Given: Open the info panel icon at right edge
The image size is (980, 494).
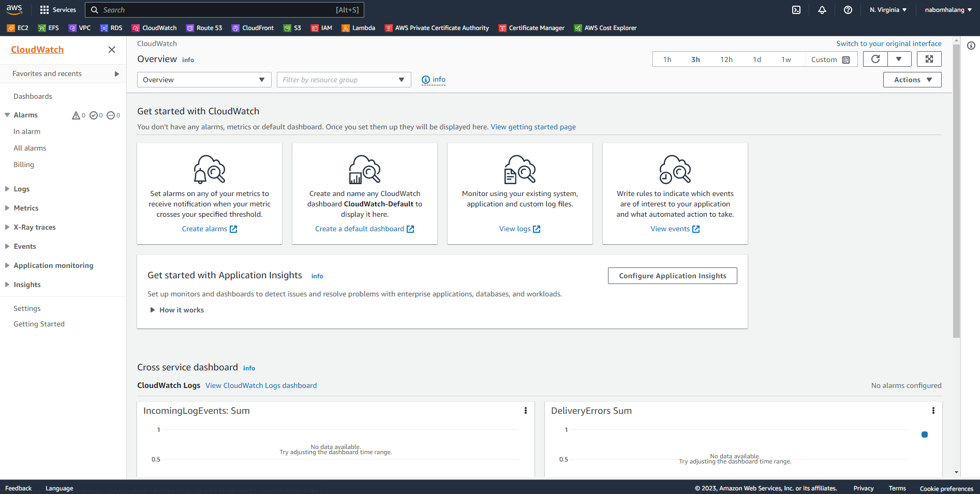Looking at the screenshot, I should coord(971,46).
